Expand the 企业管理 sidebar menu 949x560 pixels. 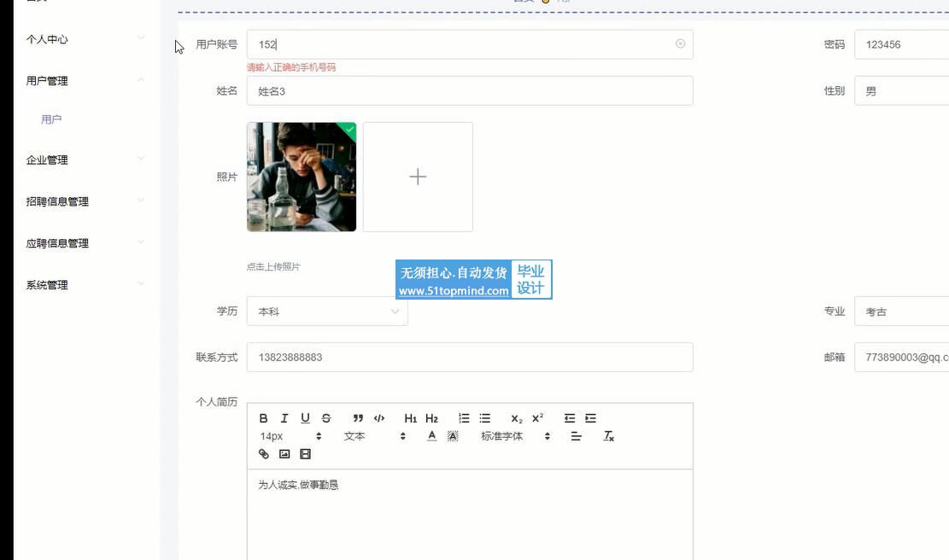point(85,160)
